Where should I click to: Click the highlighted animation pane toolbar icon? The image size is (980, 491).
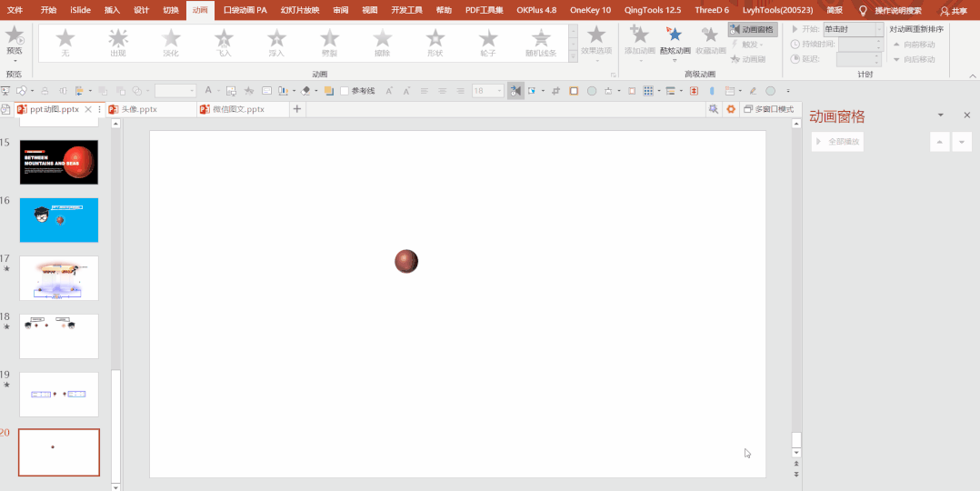pos(515,91)
